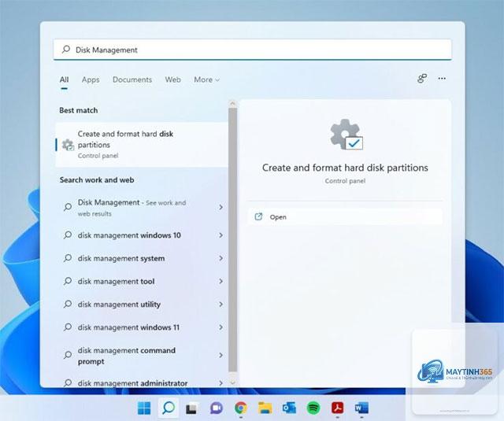
Task: Open File Explorer from the taskbar
Action: click(x=265, y=408)
